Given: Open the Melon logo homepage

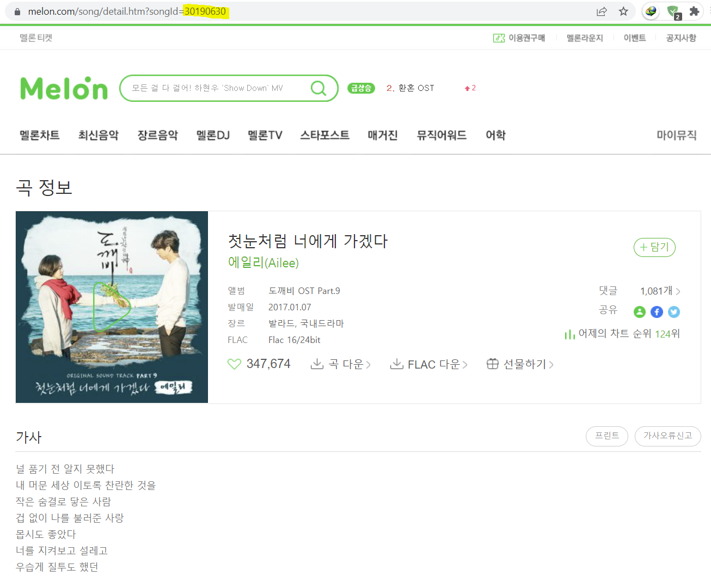Looking at the screenshot, I should click(64, 88).
